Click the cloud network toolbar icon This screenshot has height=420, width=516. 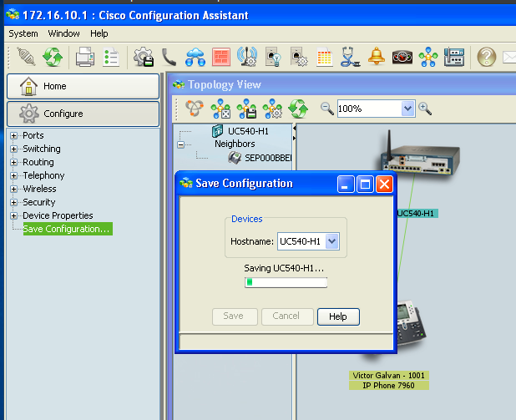[x=195, y=57]
